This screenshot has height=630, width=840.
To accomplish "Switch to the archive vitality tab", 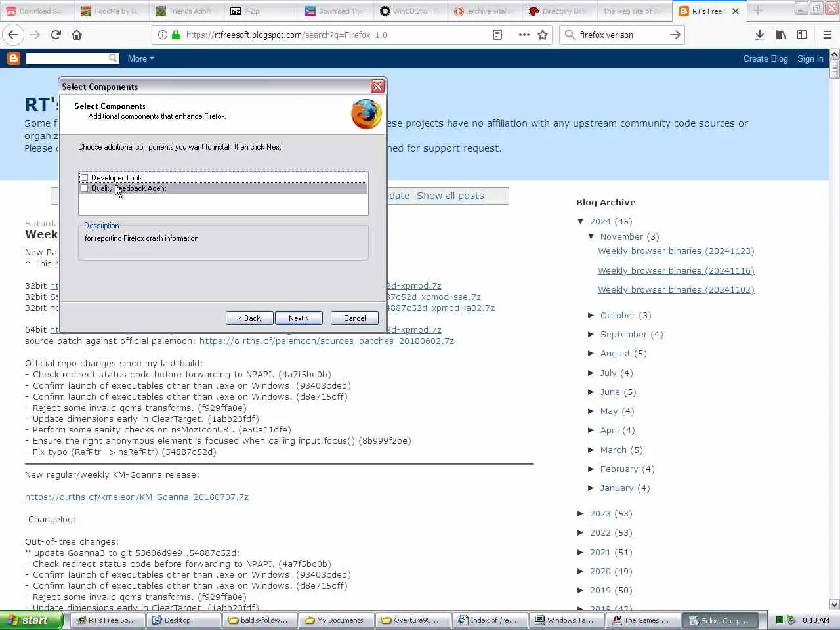I will tap(486, 11).
